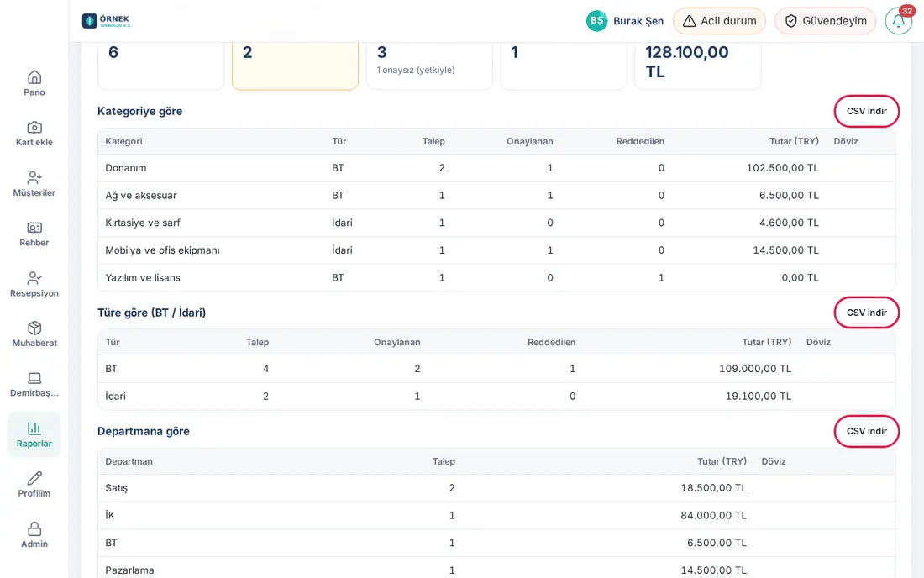Click the 84.000,00 TL amount

point(714,515)
